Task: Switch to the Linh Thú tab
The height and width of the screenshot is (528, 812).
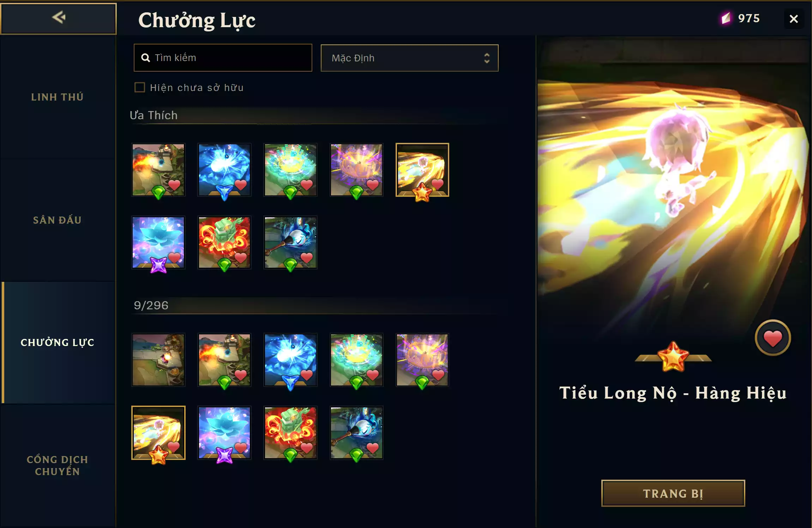Action: pos(58,97)
